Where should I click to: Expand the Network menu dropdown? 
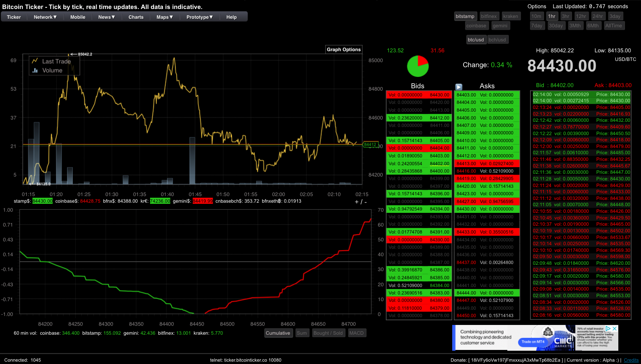coord(45,17)
